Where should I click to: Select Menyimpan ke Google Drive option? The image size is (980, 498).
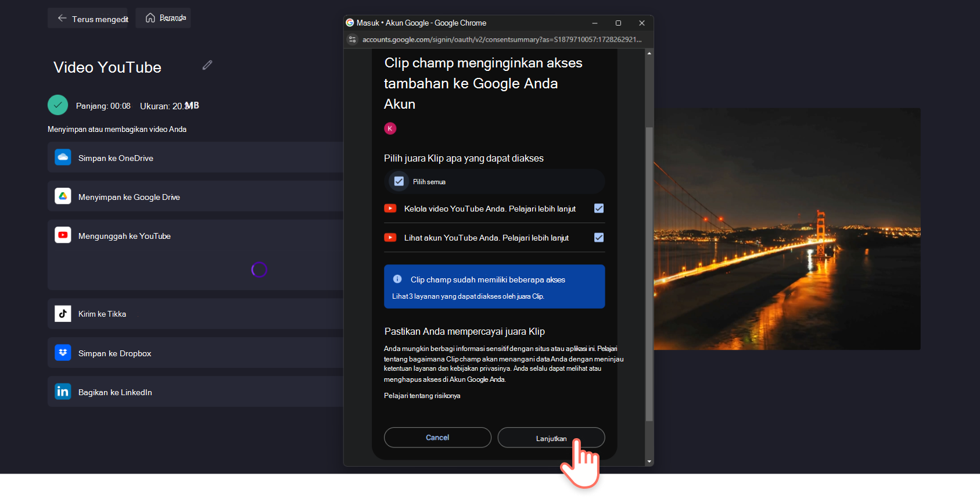195,196
